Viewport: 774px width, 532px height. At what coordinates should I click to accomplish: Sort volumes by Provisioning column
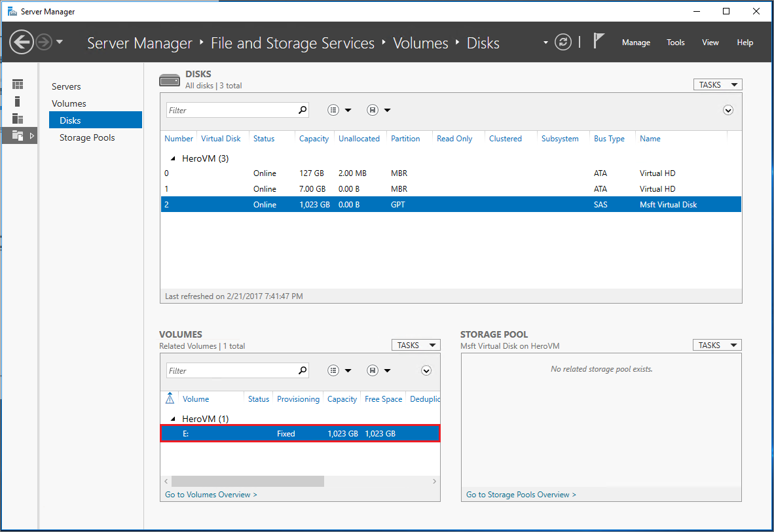tap(298, 399)
